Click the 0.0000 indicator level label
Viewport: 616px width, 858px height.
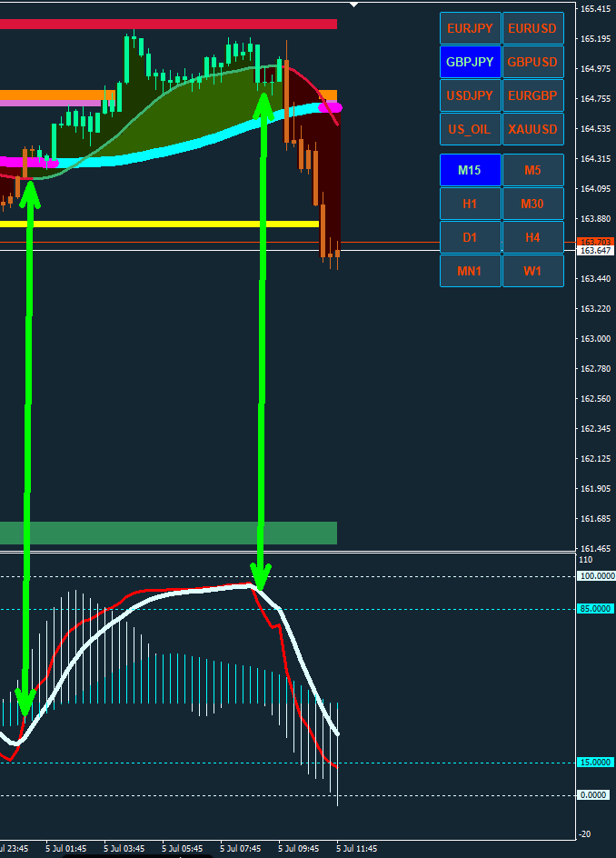593,794
